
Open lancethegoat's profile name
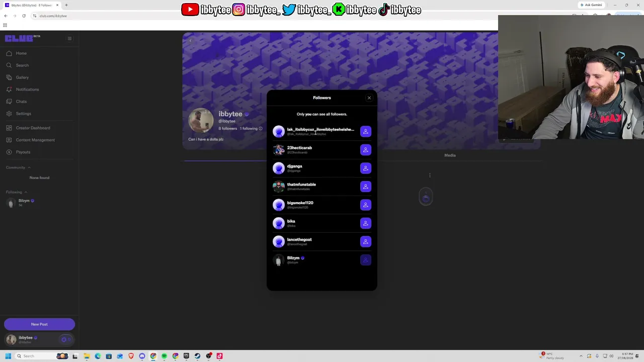point(299,240)
